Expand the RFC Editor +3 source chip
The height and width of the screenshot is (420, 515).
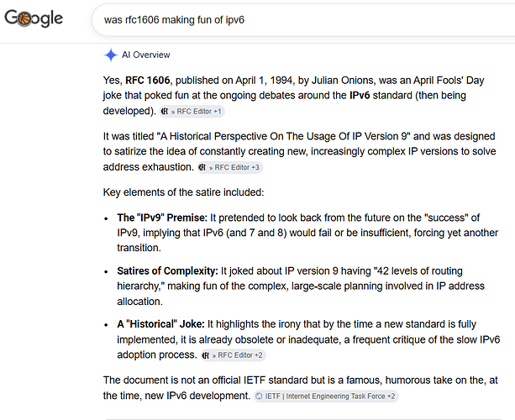pyautogui.click(x=229, y=167)
